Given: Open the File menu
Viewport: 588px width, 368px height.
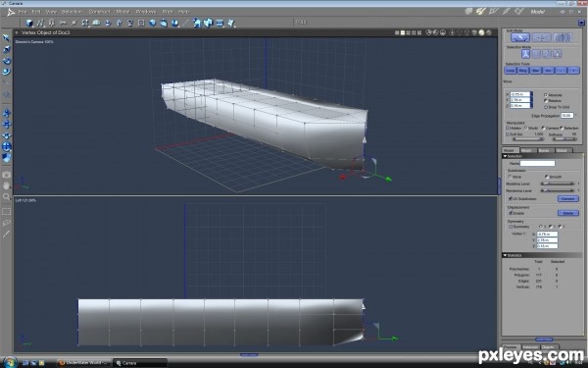Looking at the screenshot, I should [23, 12].
